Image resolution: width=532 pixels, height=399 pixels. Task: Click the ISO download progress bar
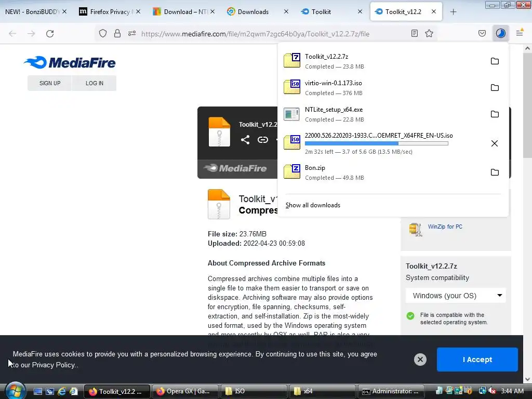point(376,143)
